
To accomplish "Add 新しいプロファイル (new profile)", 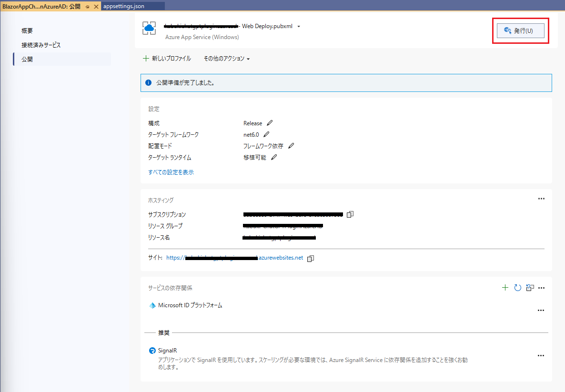I will pos(167,59).
